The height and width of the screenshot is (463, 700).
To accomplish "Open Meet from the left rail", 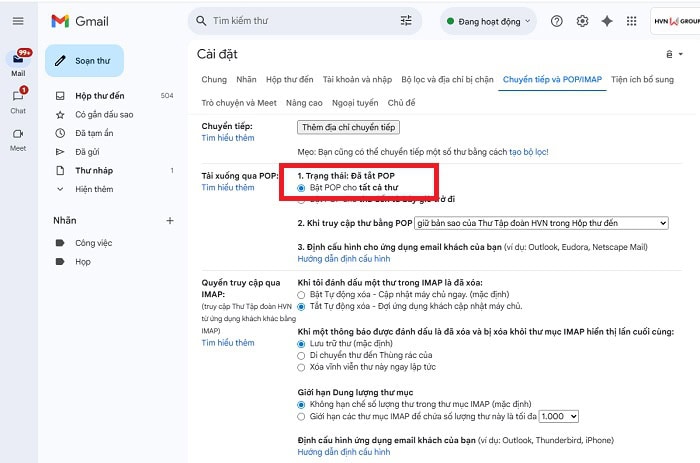I will click(x=18, y=135).
